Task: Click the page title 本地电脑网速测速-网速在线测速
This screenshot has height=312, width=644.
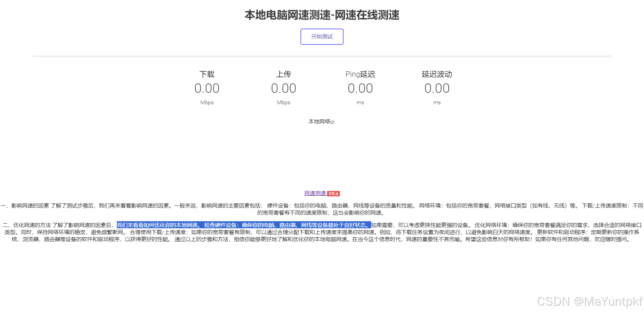Action: pos(322,15)
